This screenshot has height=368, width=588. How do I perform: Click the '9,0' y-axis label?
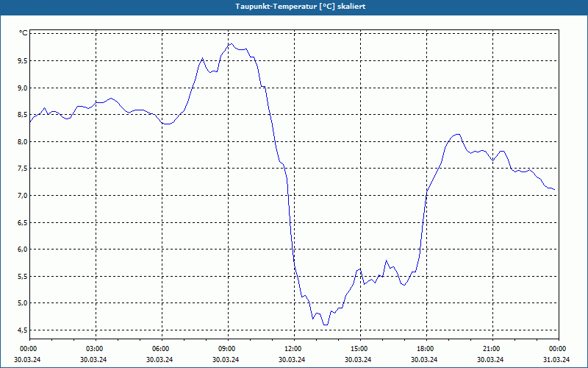tap(24, 88)
